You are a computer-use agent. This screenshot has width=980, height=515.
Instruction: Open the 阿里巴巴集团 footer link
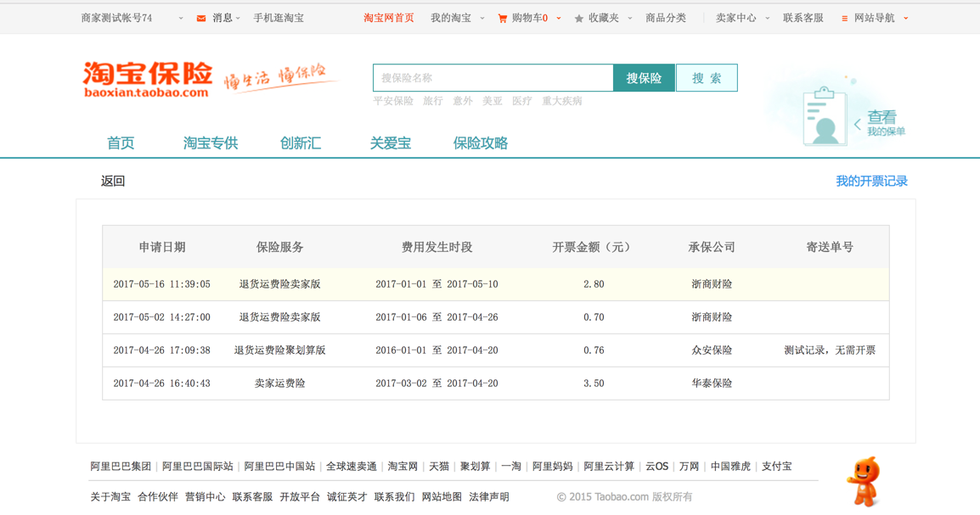(121, 467)
